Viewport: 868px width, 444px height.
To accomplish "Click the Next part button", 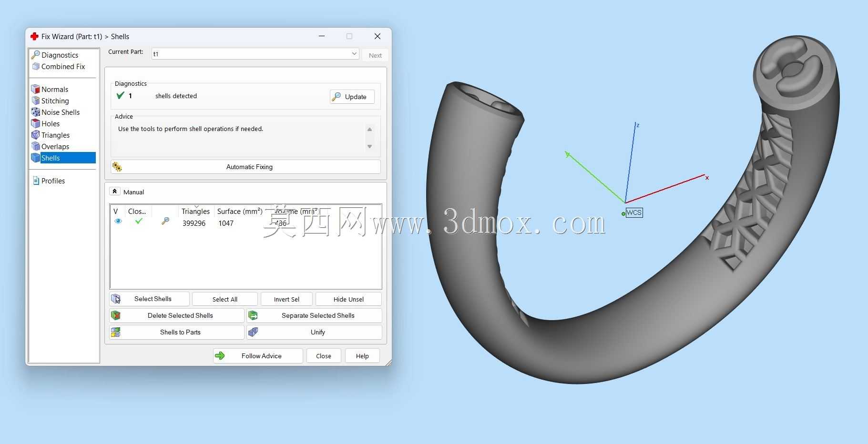I will tap(375, 55).
